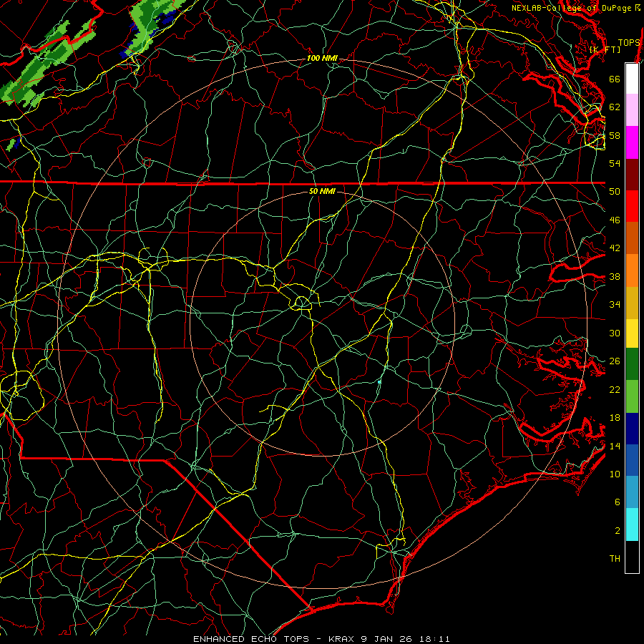Image resolution: width=644 pixels, height=644 pixels.
Task: Click the legend value '14'
Action: point(615,446)
